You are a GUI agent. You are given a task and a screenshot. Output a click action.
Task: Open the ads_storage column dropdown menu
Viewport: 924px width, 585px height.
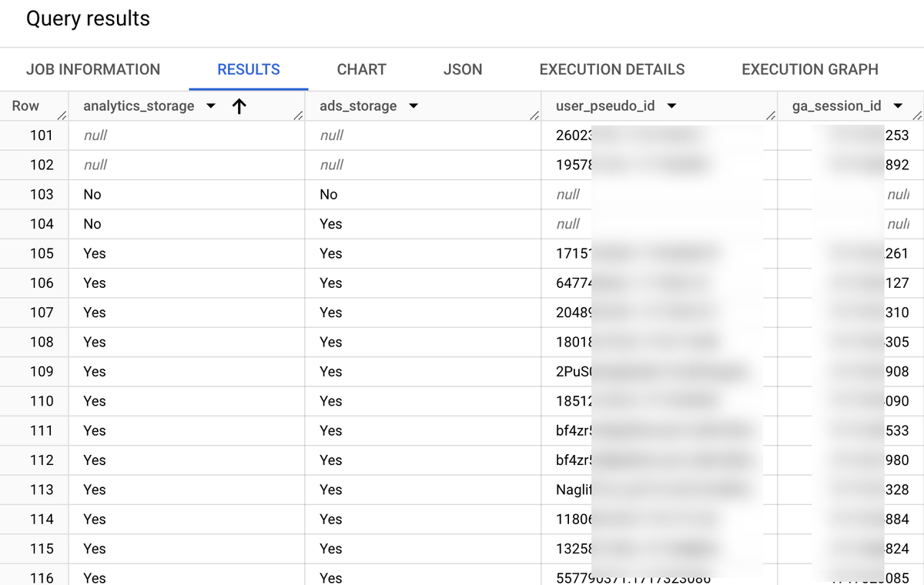413,106
